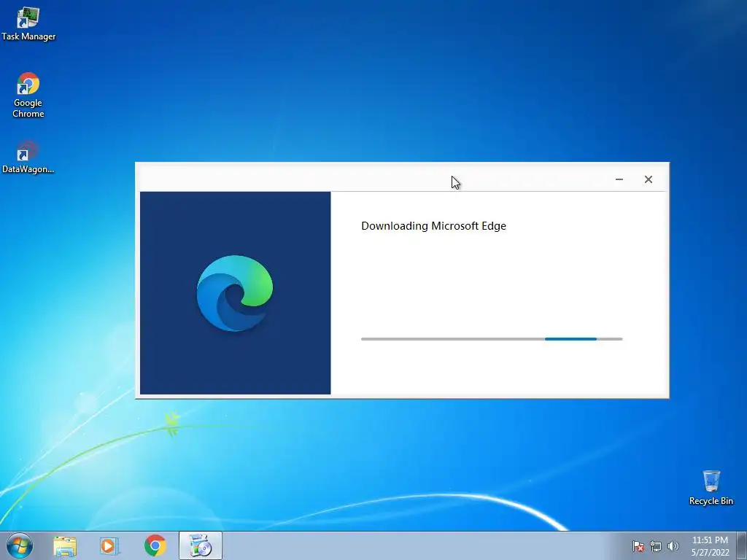
Task: Click the Show desktop button in the taskbar
Action: tap(742, 545)
